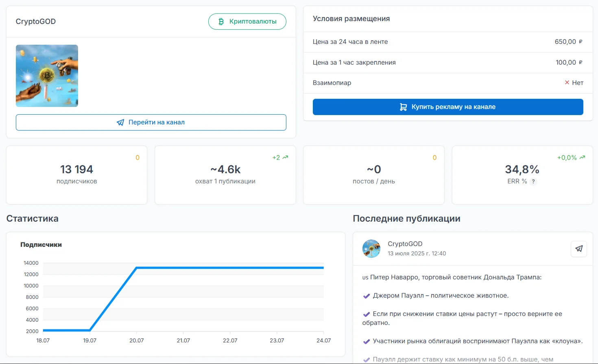
Task: Click the Статистика section heading
Action: tap(33, 218)
